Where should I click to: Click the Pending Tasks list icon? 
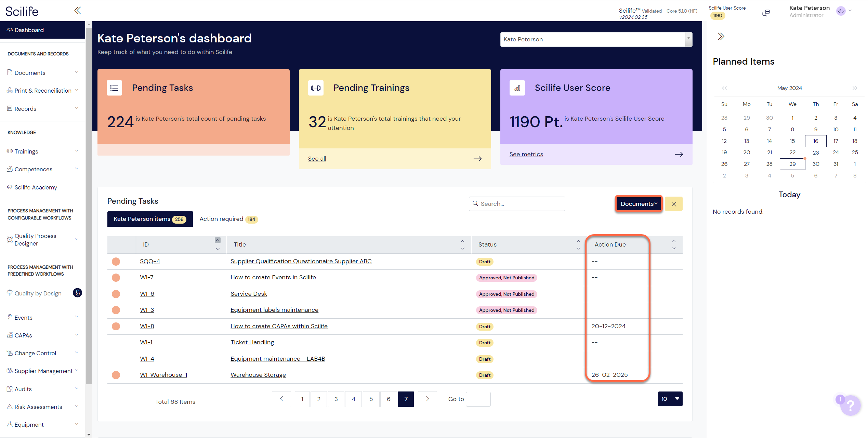pos(114,88)
